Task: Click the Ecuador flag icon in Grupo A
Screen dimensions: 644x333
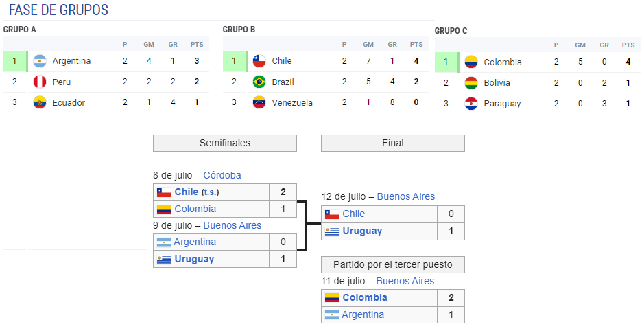Action: 40,102
